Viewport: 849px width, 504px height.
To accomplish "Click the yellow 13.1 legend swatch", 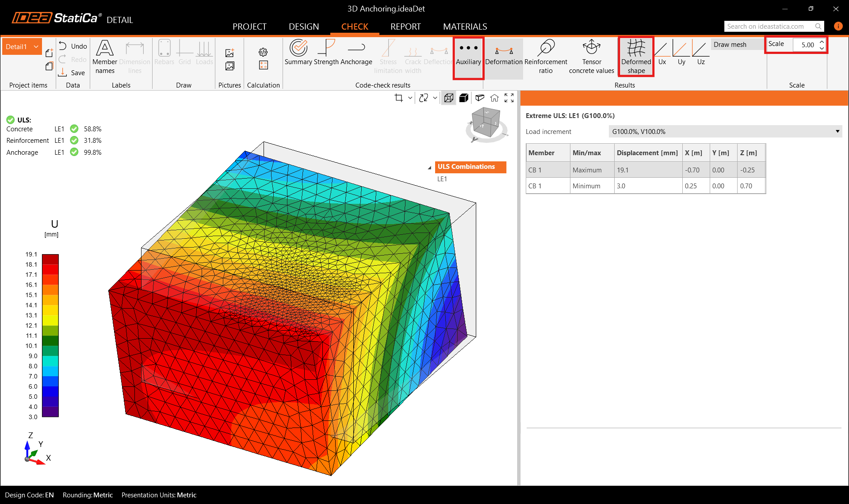I will [x=50, y=320].
